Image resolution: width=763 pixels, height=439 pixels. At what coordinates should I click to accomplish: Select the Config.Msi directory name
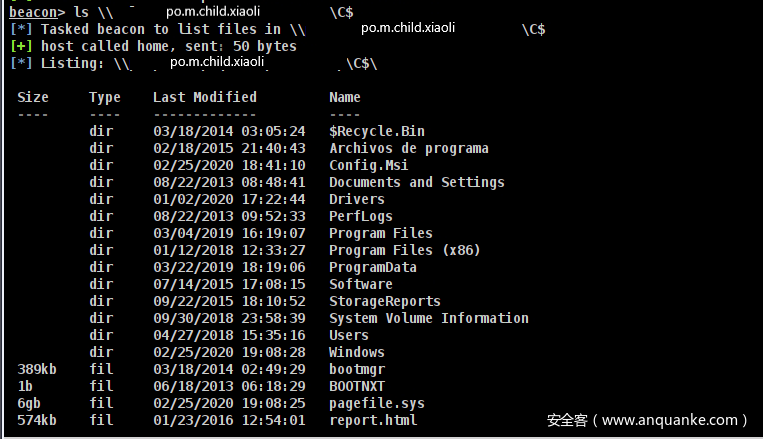368,165
